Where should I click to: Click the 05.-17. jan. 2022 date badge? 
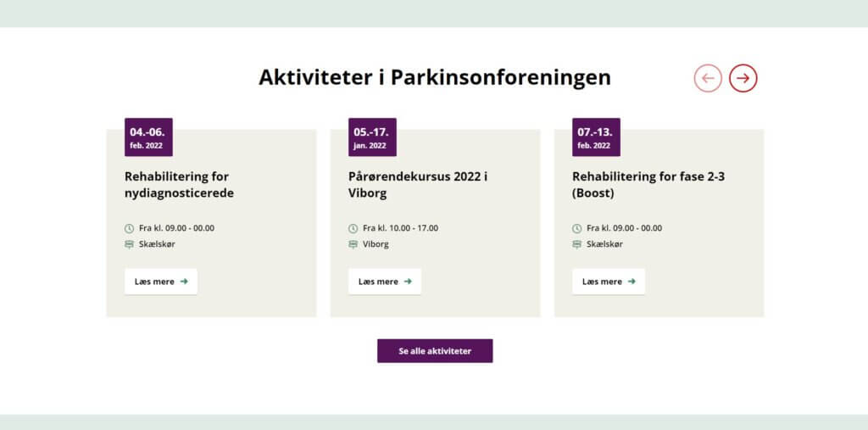pyautogui.click(x=372, y=137)
